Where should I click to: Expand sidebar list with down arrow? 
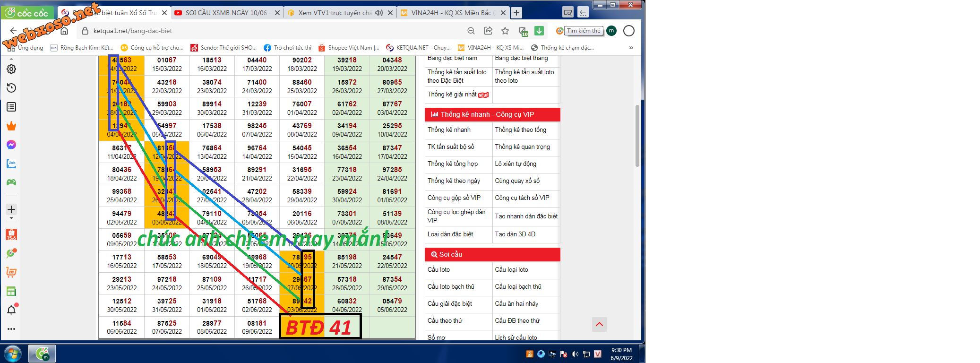click(11, 219)
